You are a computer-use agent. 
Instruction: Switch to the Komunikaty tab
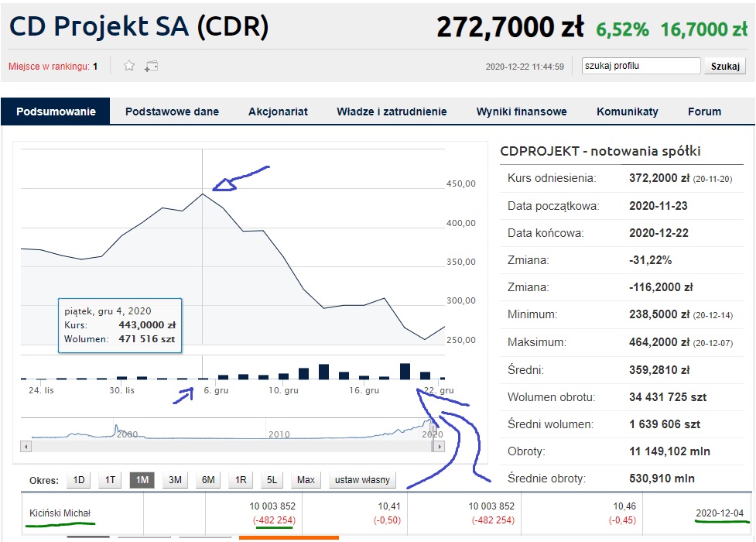[x=628, y=111]
